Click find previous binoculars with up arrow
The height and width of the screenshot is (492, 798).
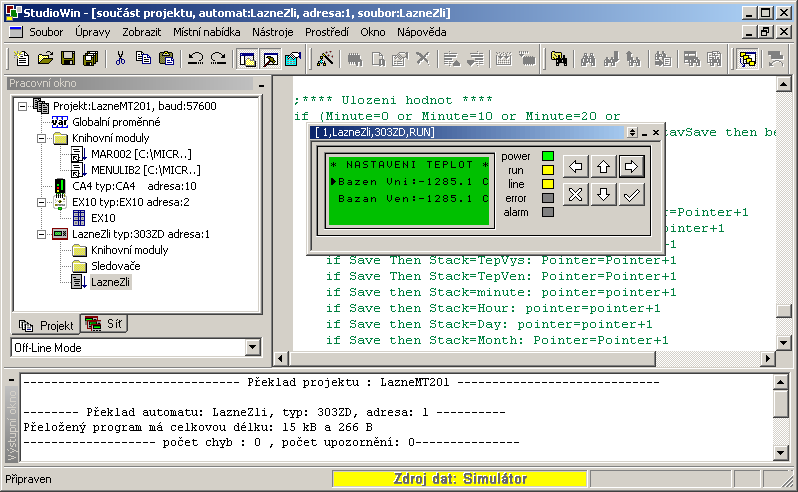pyautogui.click(x=634, y=59)
